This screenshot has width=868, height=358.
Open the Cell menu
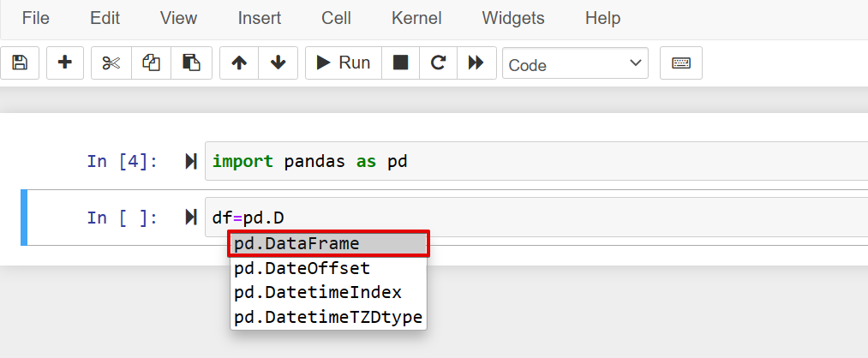337,18
